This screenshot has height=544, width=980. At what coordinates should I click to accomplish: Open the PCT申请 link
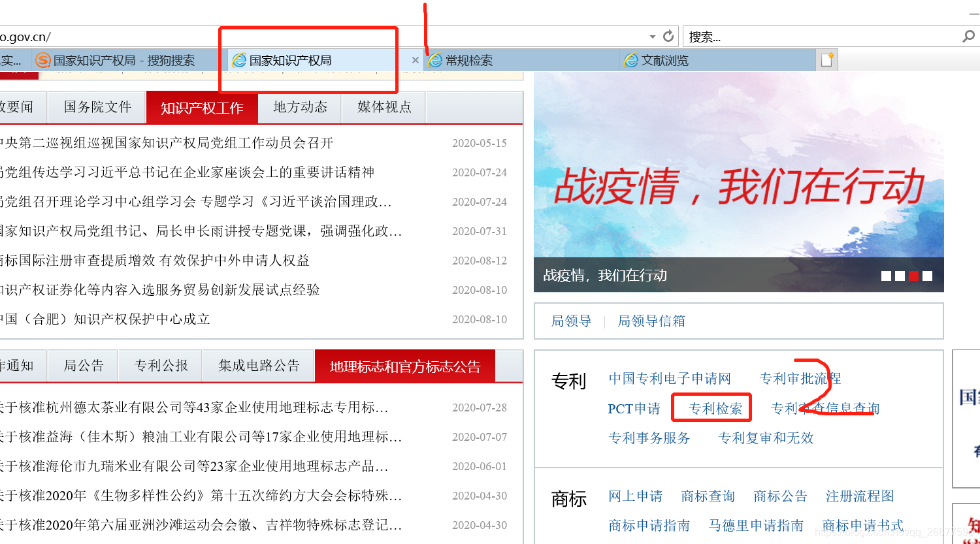coord(634,409)
